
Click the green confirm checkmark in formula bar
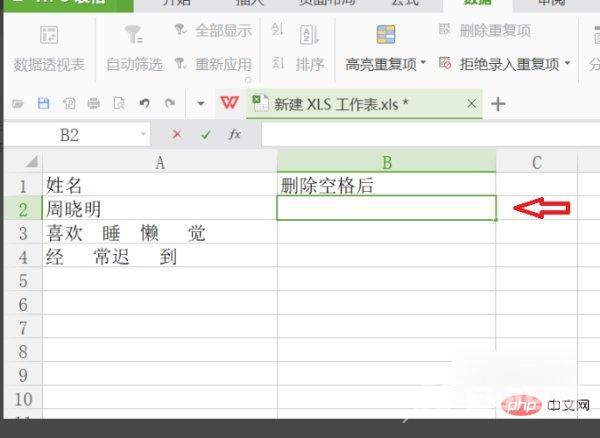click(206, 134)
